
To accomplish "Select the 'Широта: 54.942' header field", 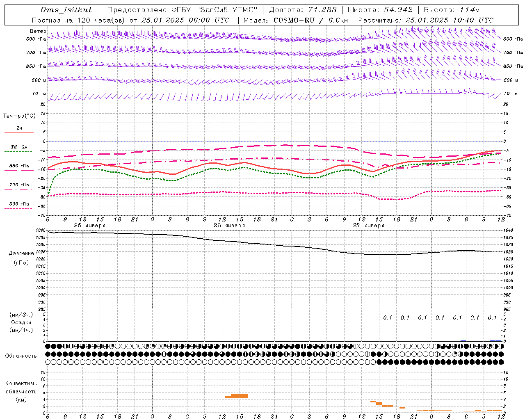I will tap(380, 10).
